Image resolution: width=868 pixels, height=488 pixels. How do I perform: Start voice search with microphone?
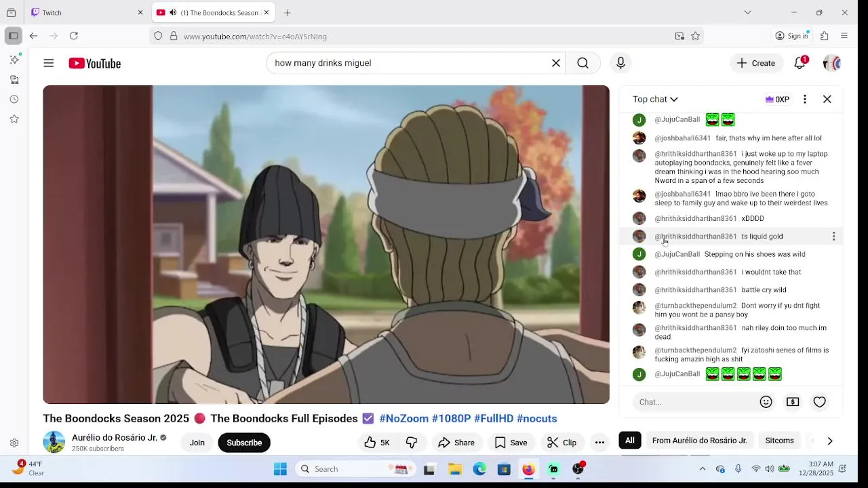(620, 63)
